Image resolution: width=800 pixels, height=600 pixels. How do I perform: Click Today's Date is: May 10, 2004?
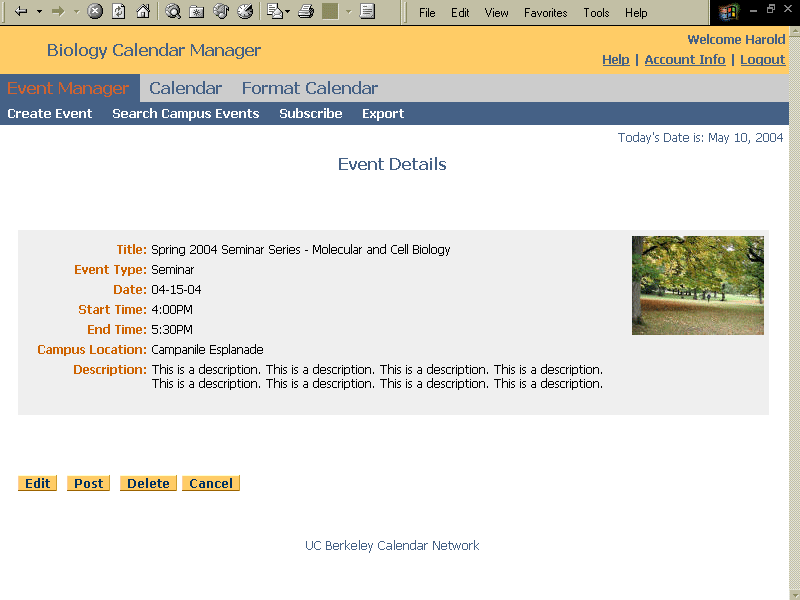[x=700, y=138]
